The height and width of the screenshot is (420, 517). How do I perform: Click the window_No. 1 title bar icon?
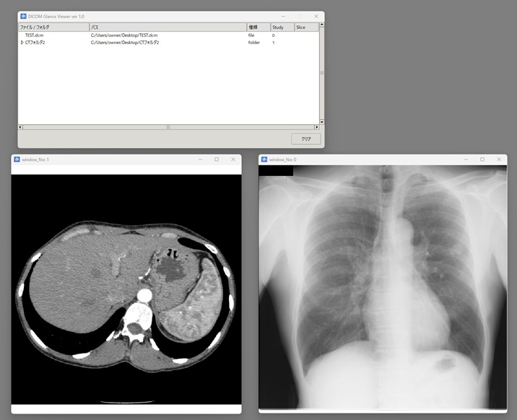point(17,159)
